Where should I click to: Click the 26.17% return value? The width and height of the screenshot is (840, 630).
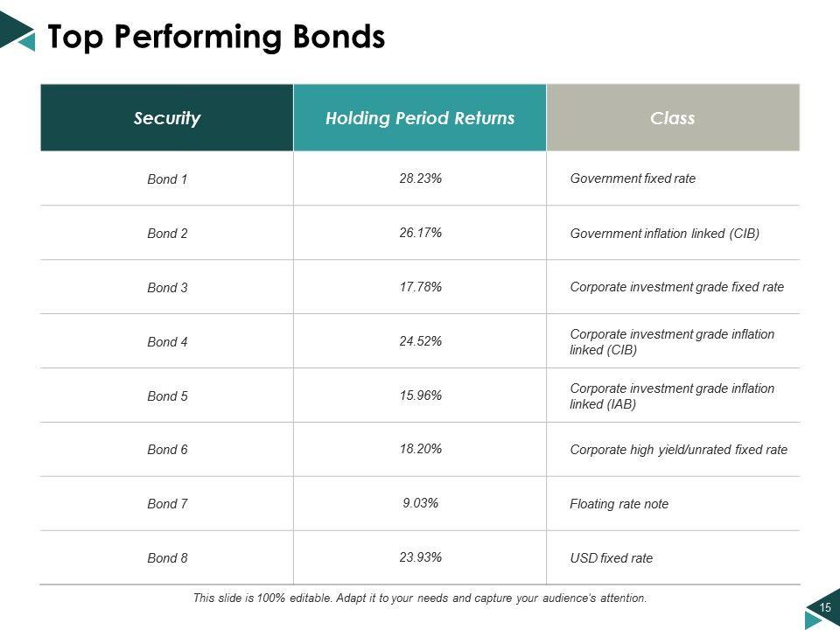click(x=420, y=233)
